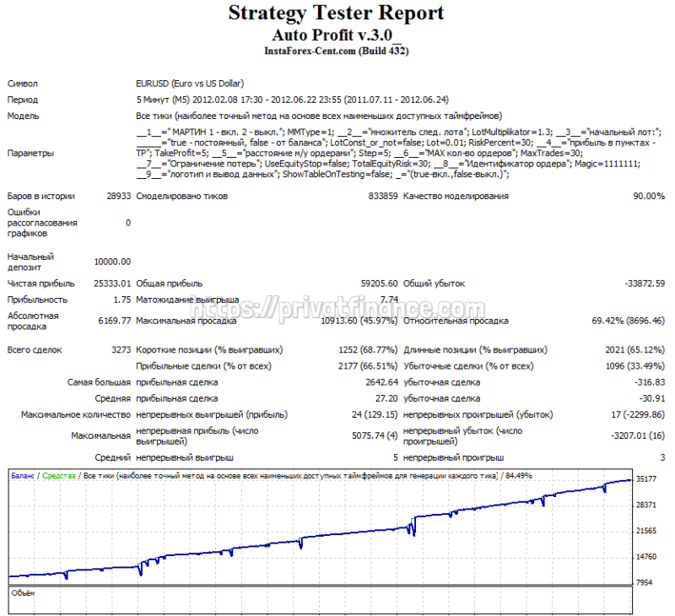Click the 'Прибыльность' label

(x=37, y=300)
